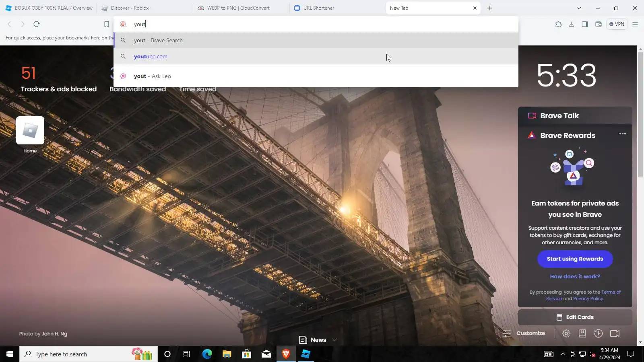The image size is (644, 362).
Task: Switch to Discover - Roblox tab
Action: coord(145,8)
